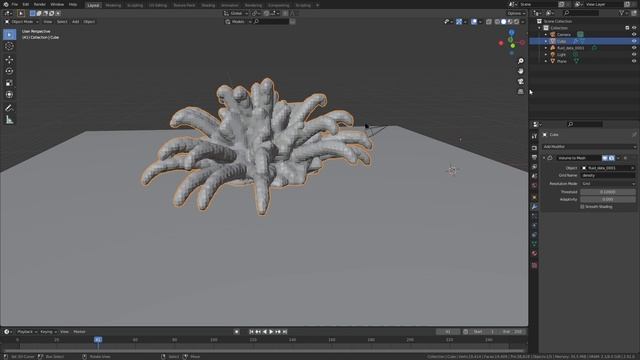Select the Measure tool

[9, 120]
